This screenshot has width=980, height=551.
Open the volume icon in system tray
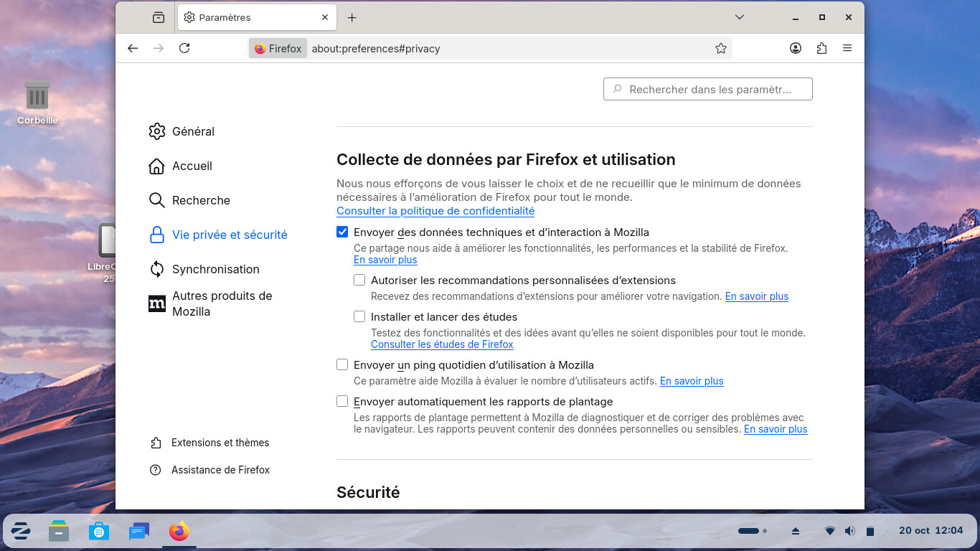(849, 531)
